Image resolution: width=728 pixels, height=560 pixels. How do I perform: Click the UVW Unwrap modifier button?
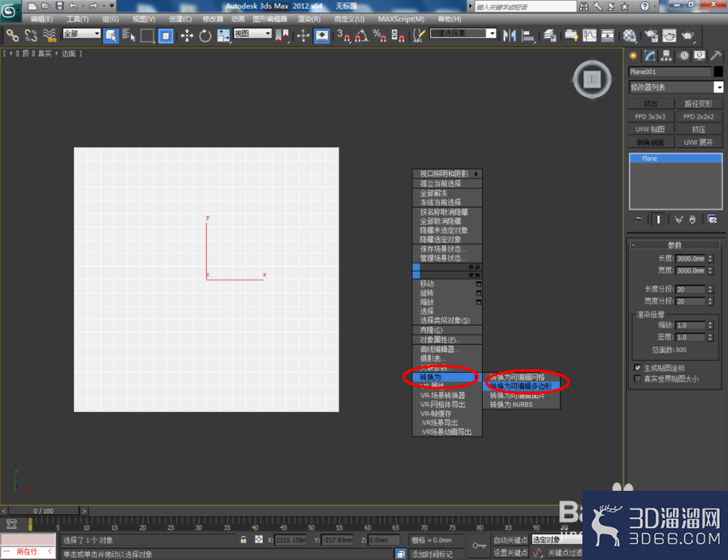coord(698,142)
